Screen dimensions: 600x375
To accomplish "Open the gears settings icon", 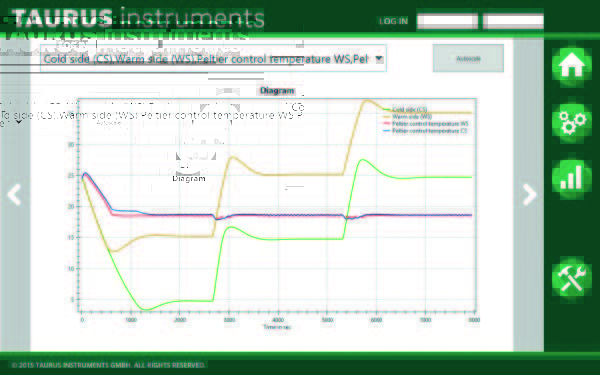I will point(572,122).
